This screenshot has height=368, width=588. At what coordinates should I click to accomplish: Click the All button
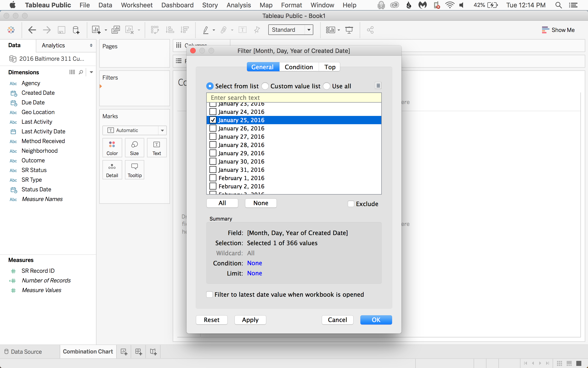[222, 203]
